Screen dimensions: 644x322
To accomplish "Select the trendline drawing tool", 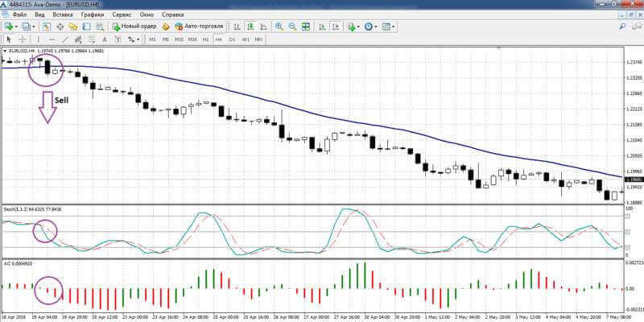I will [x=65, y=39].
